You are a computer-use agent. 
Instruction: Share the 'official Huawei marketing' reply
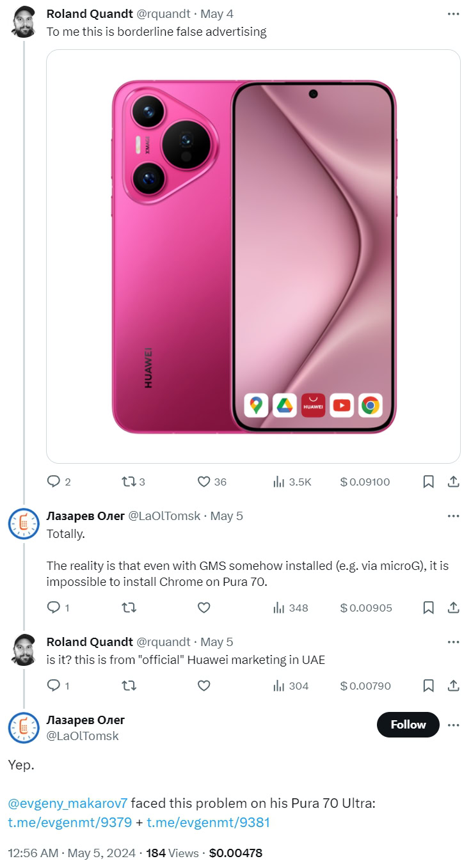point(452,686)
